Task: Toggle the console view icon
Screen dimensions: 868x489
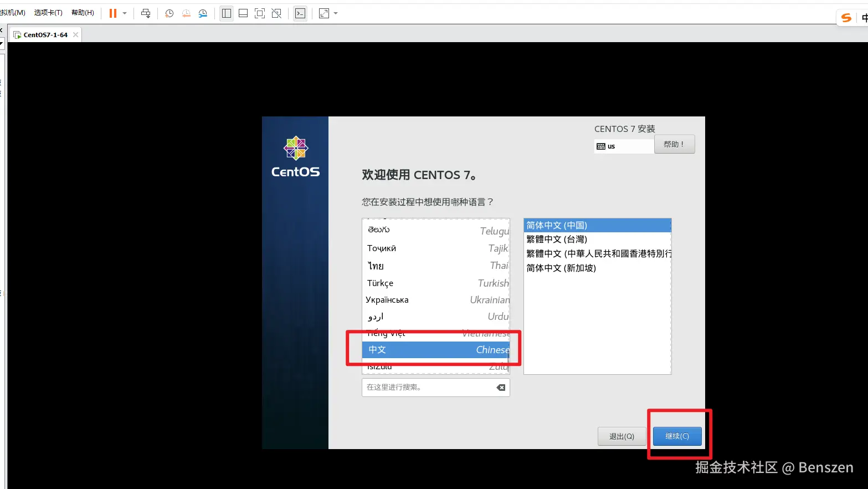Action: (x=300, y=13)
